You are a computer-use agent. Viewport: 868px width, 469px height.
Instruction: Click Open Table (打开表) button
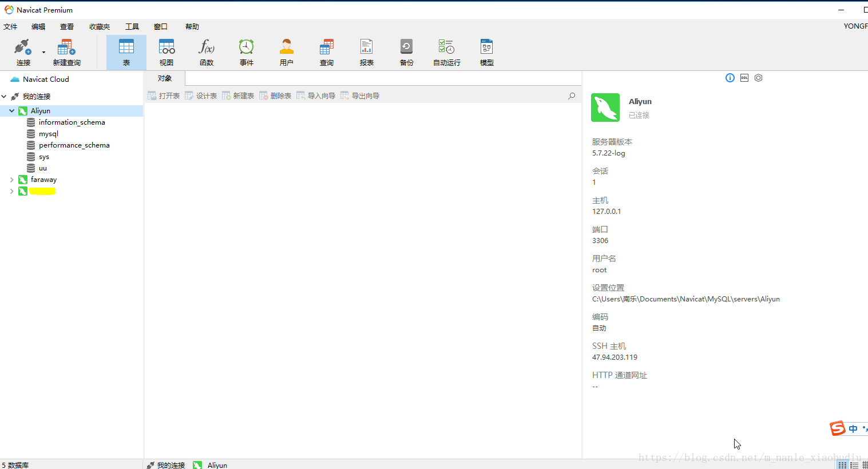tap(164, 96)
